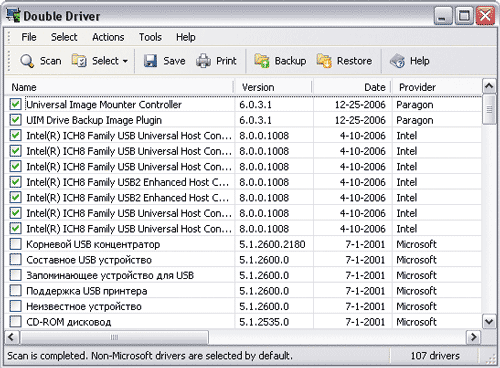Click the horizontal scrollbar thumb
Screen dimensions: 500x368
[x=114, y=337]
